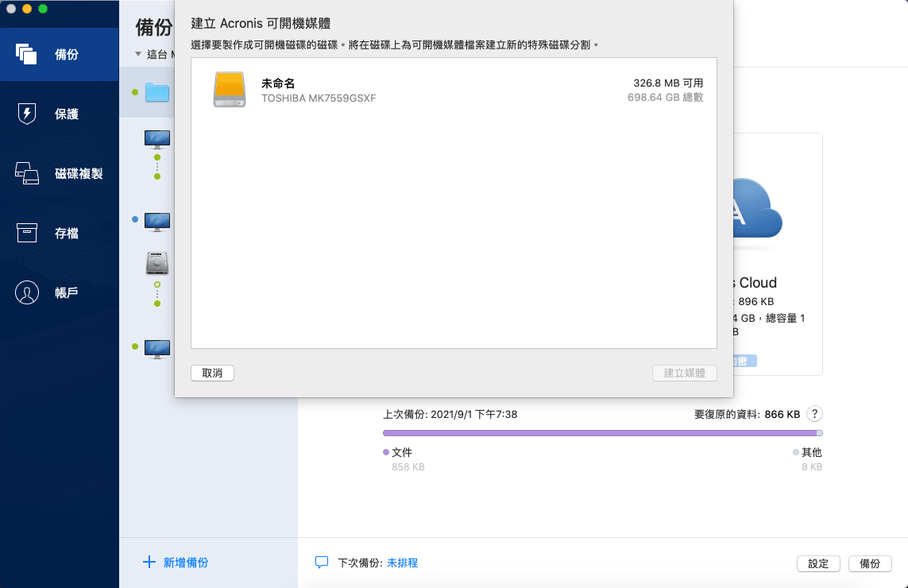
Task: Click the disk clone icon in sidebar
Action: coord(27,173)
